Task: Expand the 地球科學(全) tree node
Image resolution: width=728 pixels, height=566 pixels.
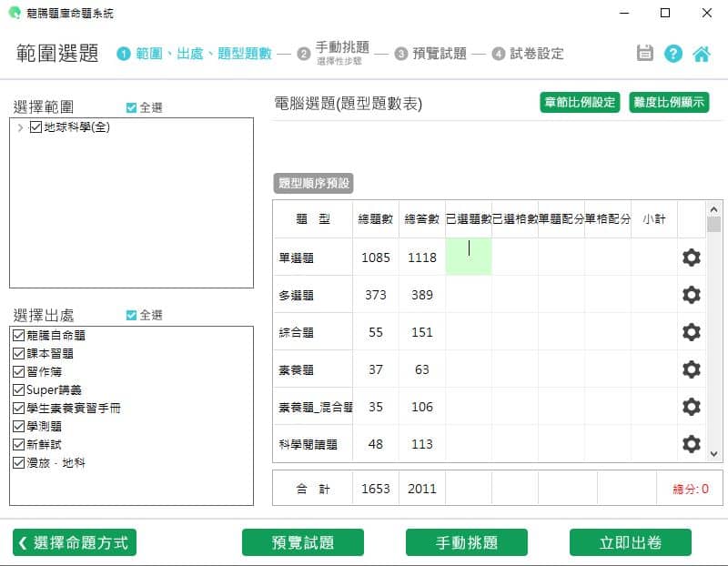Action: click(20, 127)
